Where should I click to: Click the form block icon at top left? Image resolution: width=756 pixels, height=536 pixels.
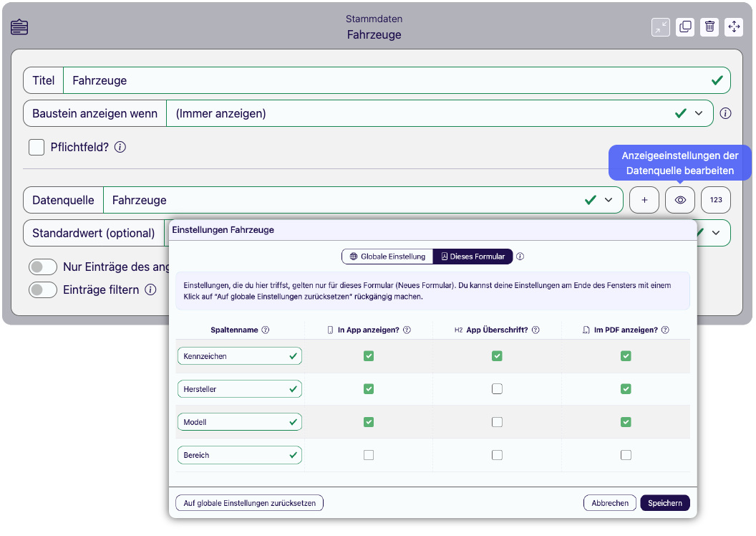coord(20,27)
